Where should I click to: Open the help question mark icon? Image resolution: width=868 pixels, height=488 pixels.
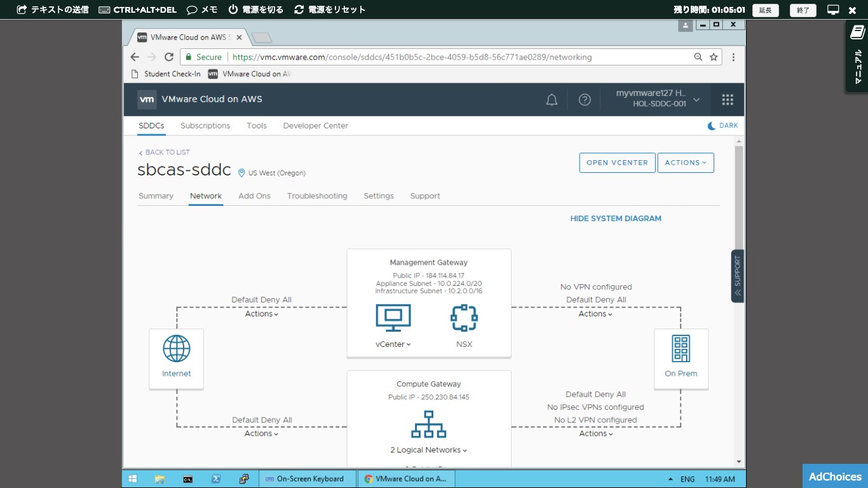tap(585, 100)
